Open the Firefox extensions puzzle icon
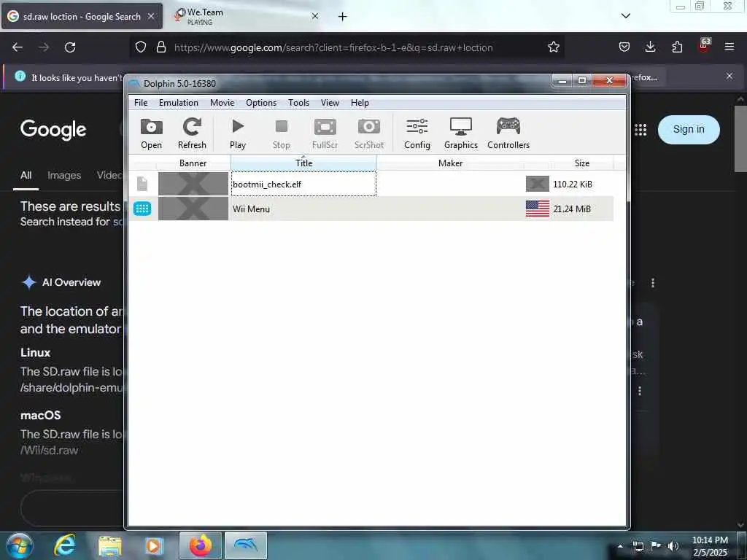This screenshot has height=560, width=747. coord(677,47)
